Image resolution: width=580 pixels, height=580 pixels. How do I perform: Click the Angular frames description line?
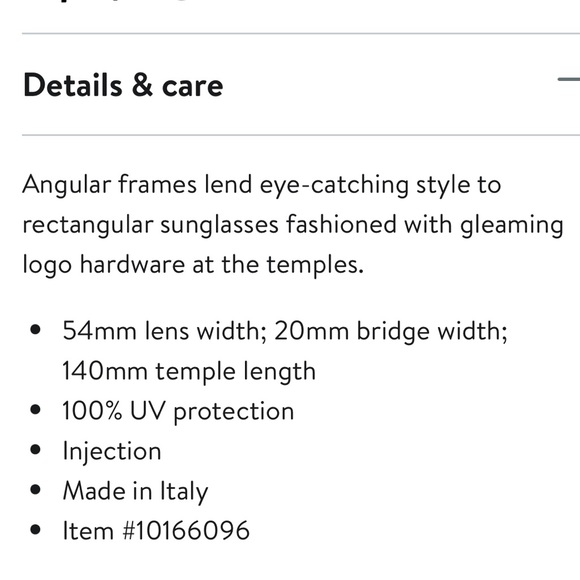pos(262,185)
